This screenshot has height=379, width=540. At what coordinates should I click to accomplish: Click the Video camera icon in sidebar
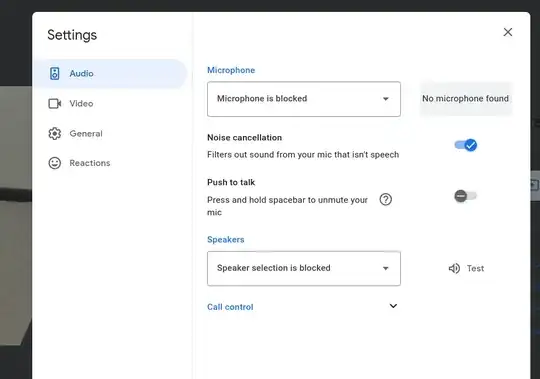pyautogui.click(x=55, y=104)
